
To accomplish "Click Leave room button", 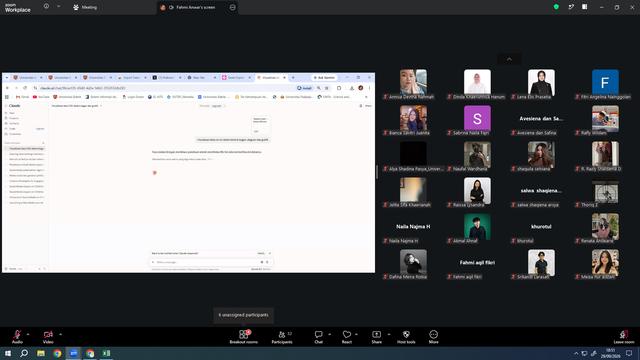I will [x=624, y=337].
